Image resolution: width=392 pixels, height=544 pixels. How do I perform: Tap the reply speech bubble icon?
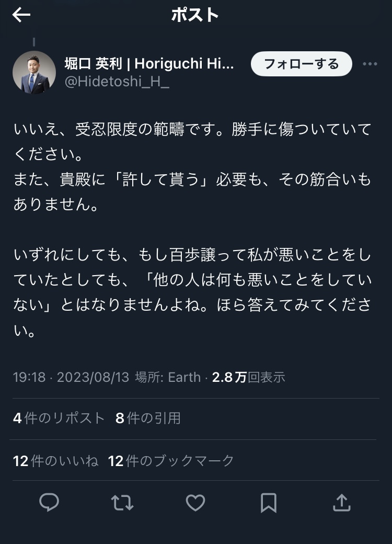pos(49,503)
